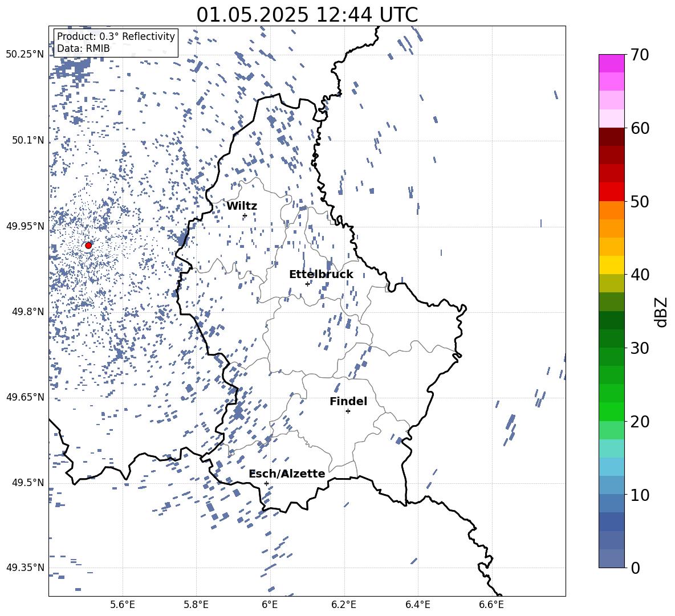Click the title '01.05.2025 12:44 UTC'
Viewport: 675px width, 616px height.
coord(307,15)
